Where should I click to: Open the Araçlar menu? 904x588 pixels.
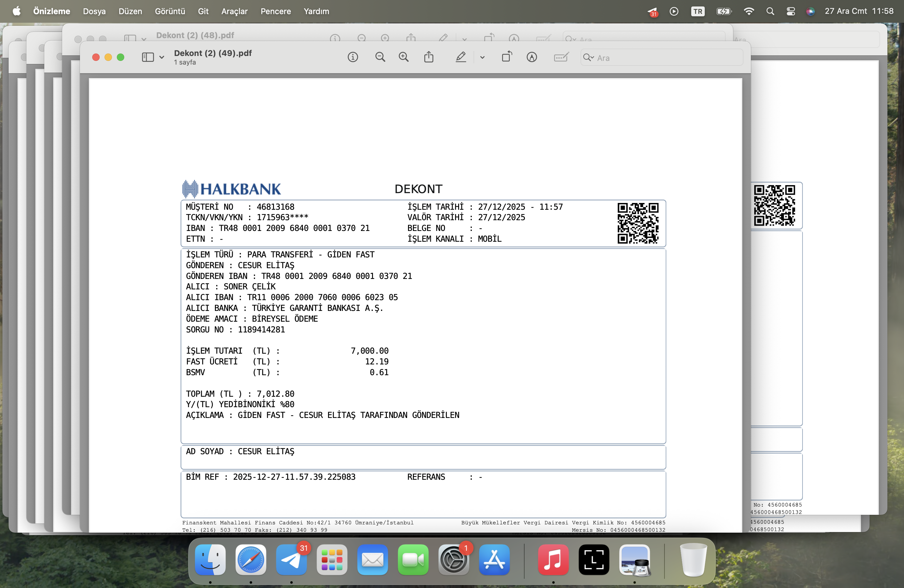coord(234,11)
